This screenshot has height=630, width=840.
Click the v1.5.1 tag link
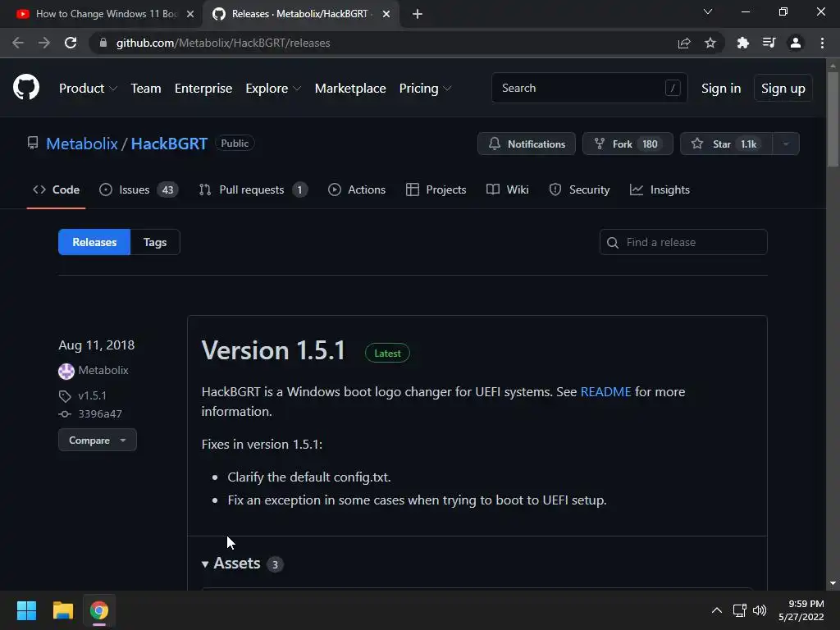[92, 395]
